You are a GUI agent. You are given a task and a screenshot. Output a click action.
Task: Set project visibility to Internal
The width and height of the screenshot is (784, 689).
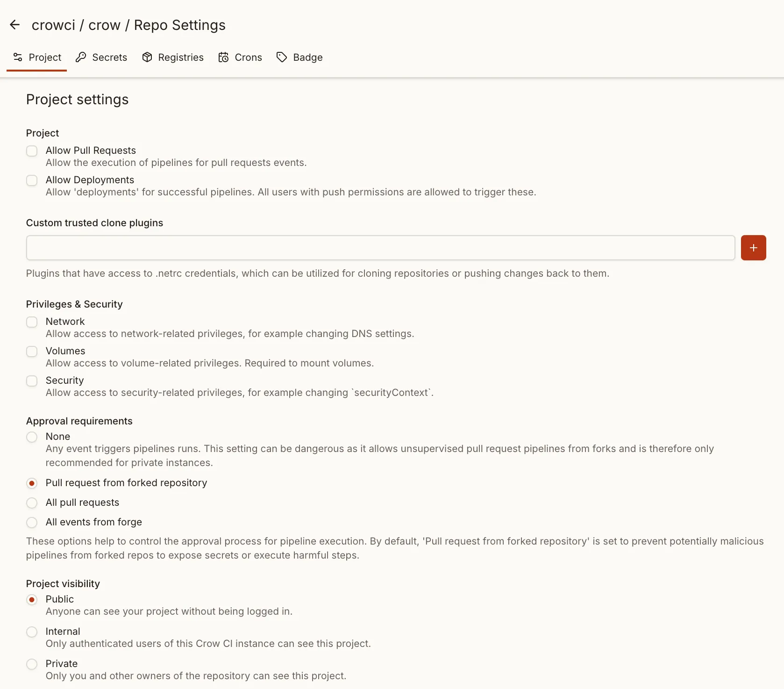pyautogui.click(x=31, y=632)
